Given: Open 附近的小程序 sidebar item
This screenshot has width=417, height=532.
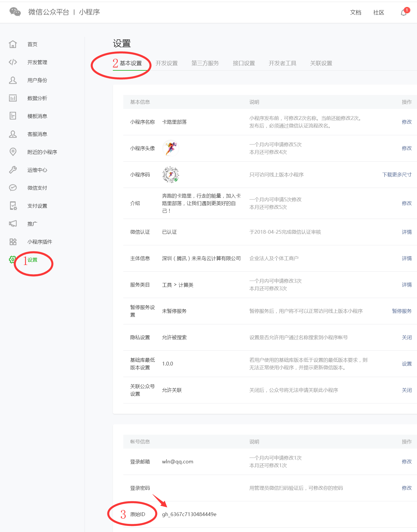Looking at the screenshot, I should 42,152.
